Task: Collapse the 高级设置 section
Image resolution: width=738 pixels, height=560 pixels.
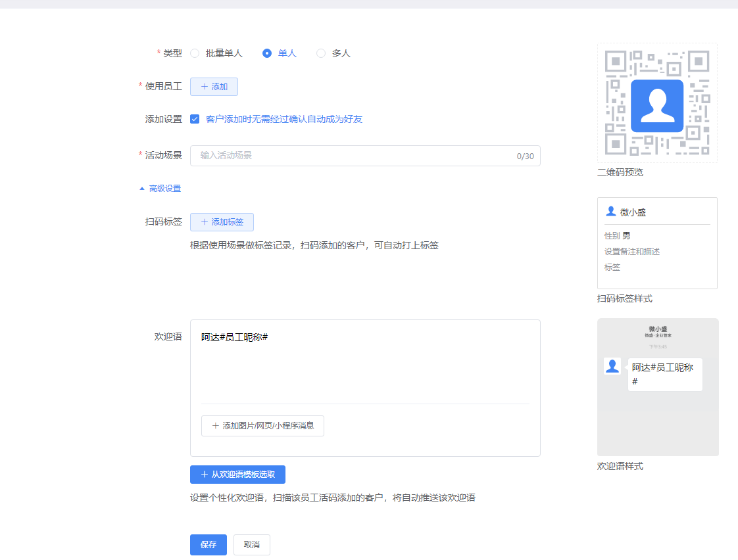Action: 164,189
